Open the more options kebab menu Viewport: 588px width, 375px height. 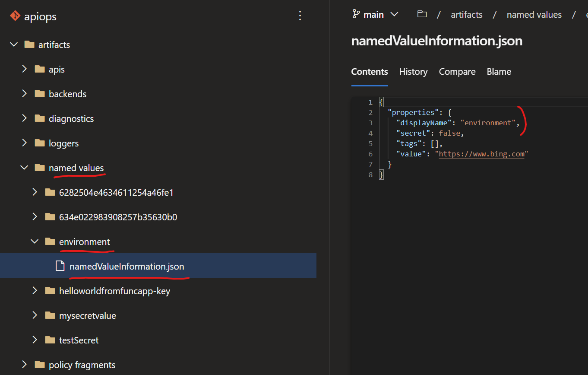point(300,16)
